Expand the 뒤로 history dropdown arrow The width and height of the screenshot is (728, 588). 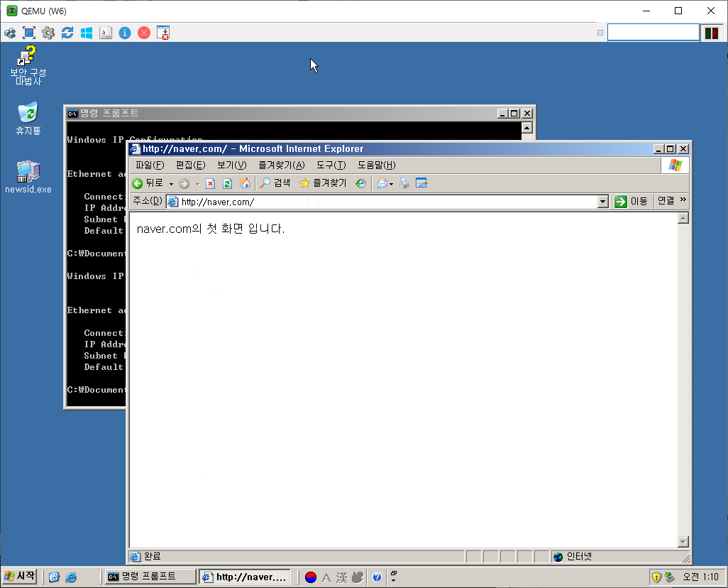171,184
